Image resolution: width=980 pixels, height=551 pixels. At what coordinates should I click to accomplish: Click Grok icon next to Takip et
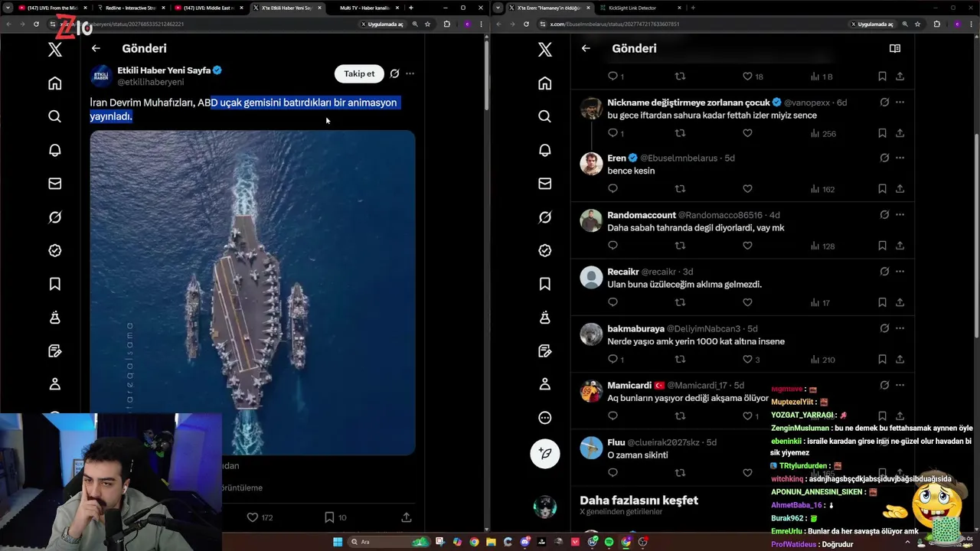[394, 73]
